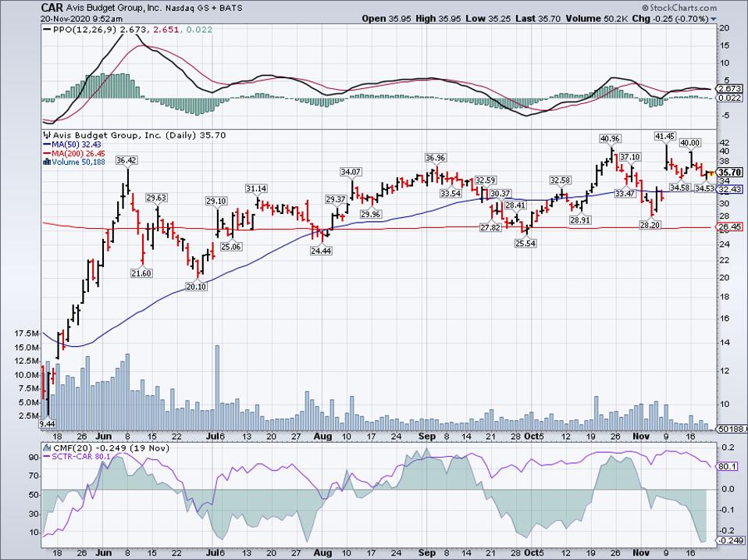The width and height of the screenshot is (748, 560).
Task: Click the 28.20 low price label
Action: [650, 225]
